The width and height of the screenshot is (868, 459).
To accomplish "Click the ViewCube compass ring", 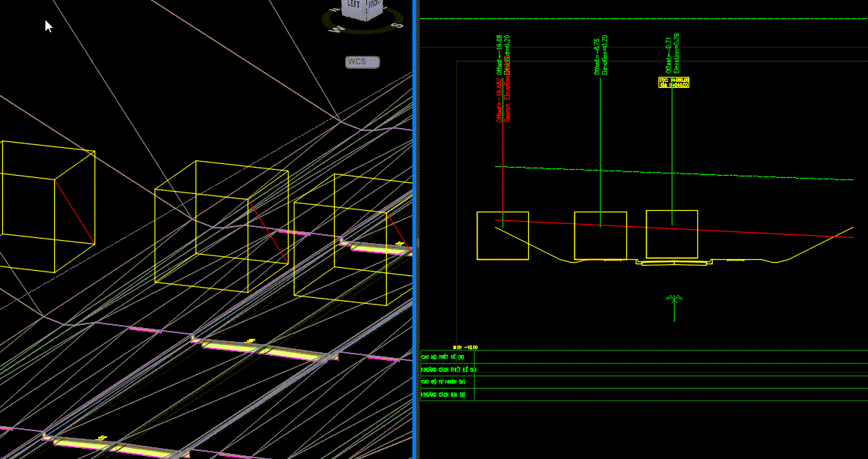I will [366, 34].
